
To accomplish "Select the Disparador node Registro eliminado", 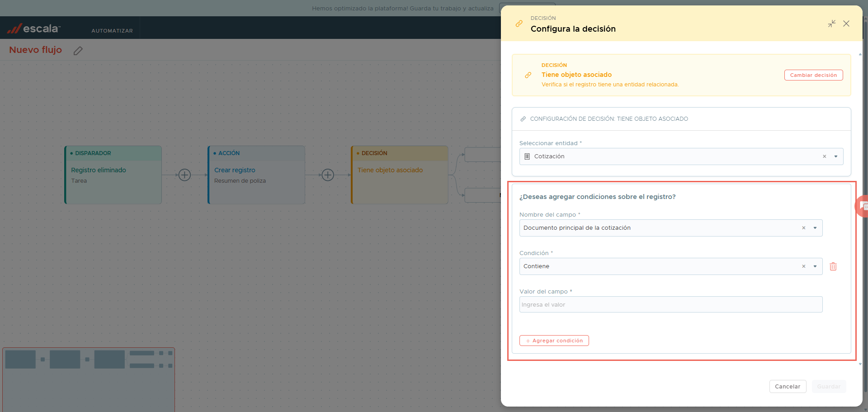I will point(113,175).
